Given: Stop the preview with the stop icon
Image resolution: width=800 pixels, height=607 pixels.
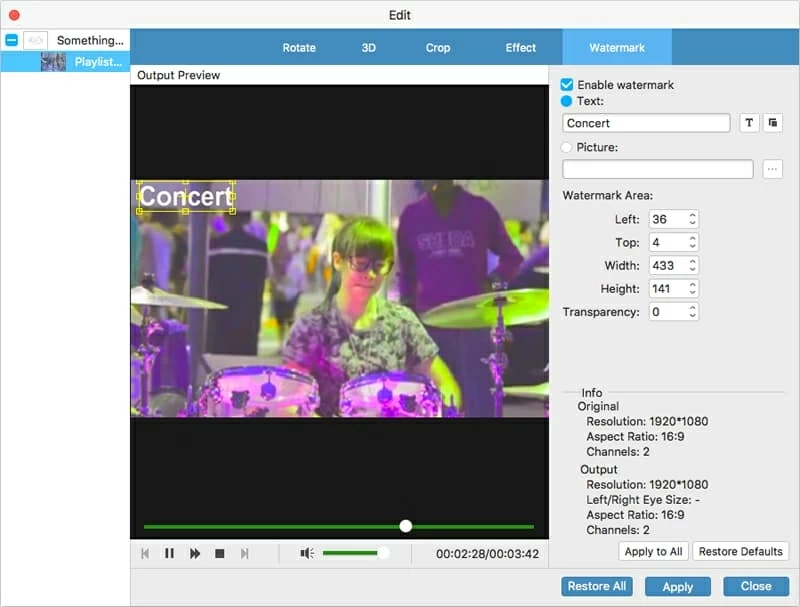Looking at the screenshot, I should point(219,553).
